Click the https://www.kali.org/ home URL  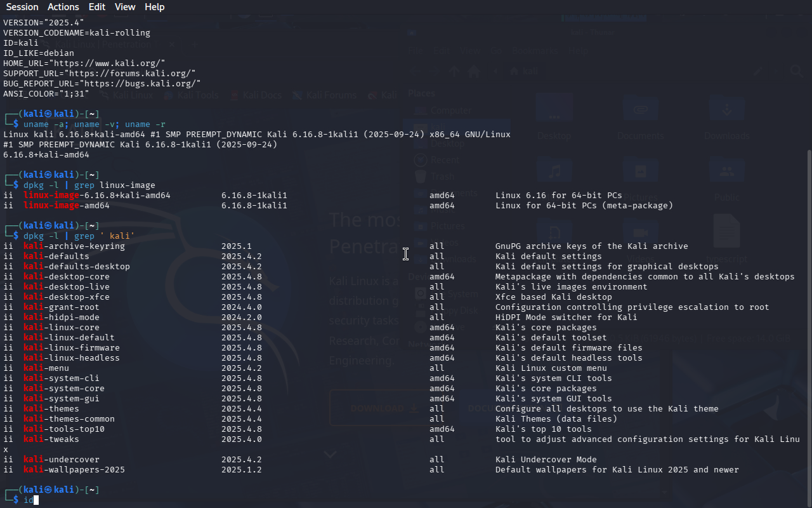pos(109,63)
